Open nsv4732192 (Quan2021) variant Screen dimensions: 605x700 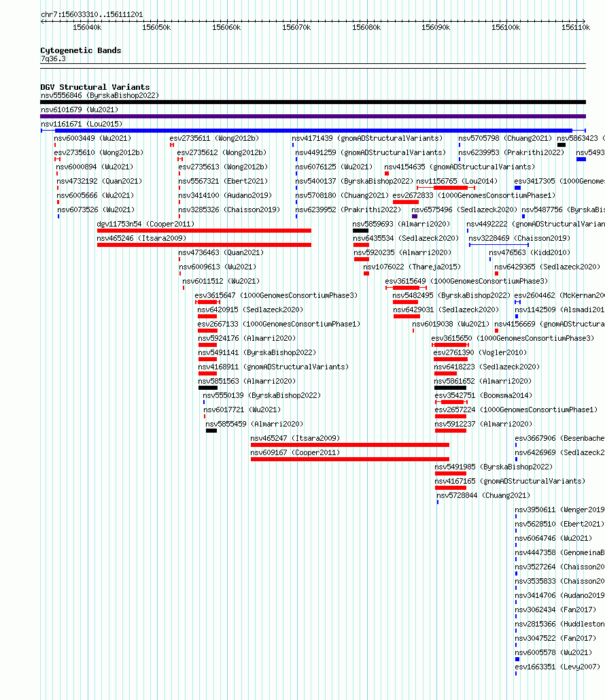click(x=99, y=181)
